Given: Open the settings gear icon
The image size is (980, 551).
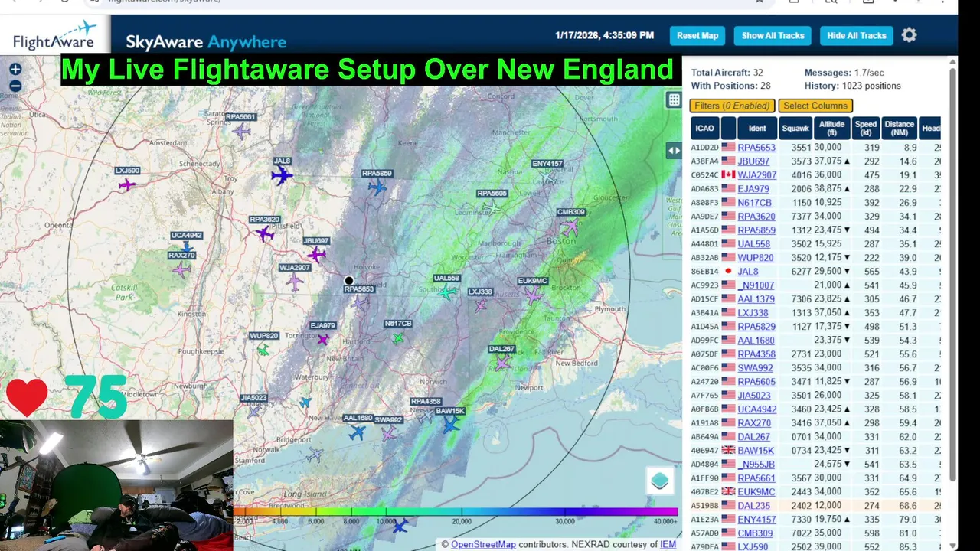Looking at the screenshot, I should [x=909, y=35].
